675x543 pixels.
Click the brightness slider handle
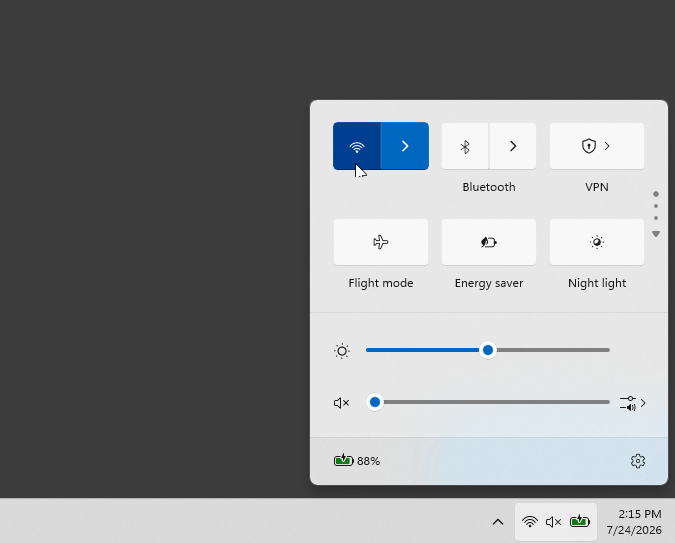click(488, 350)
